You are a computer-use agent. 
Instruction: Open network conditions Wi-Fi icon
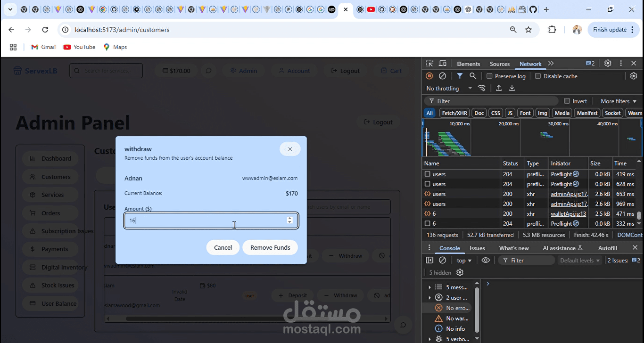[481, 88]
